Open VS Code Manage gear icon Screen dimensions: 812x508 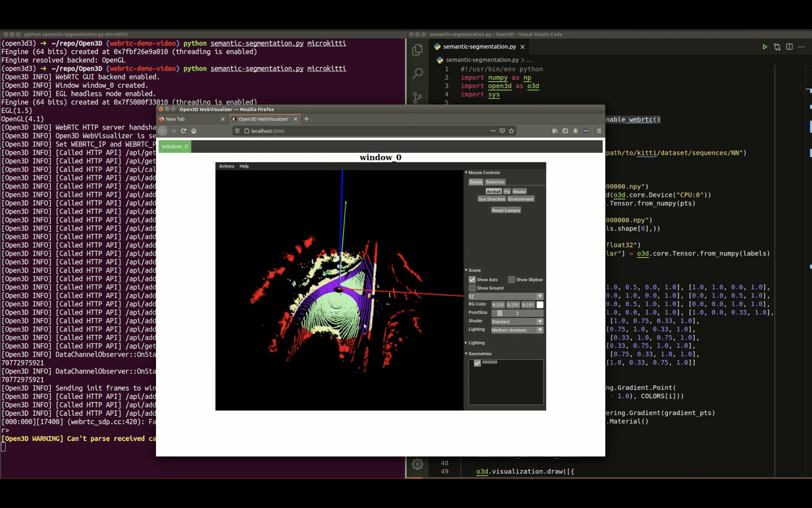[417, 464]
